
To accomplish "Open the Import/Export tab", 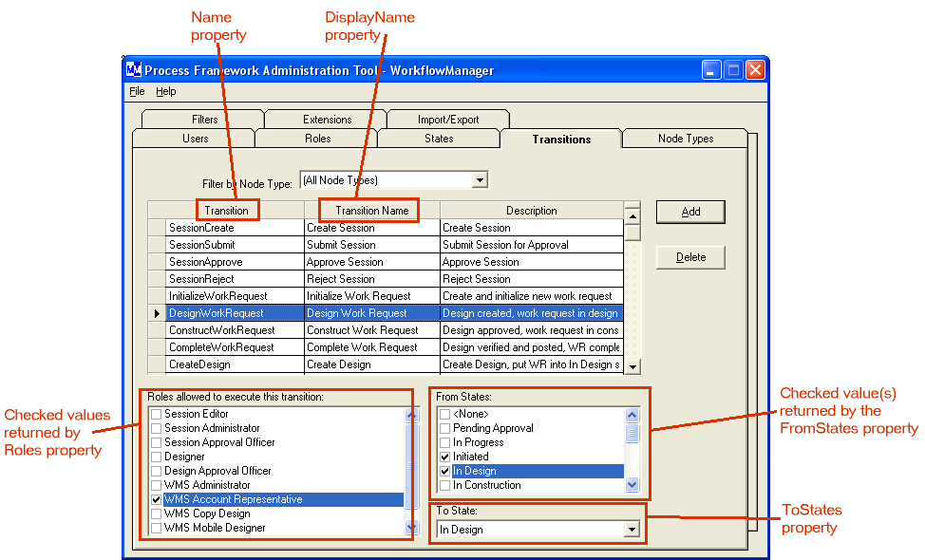I will point(448,120).
